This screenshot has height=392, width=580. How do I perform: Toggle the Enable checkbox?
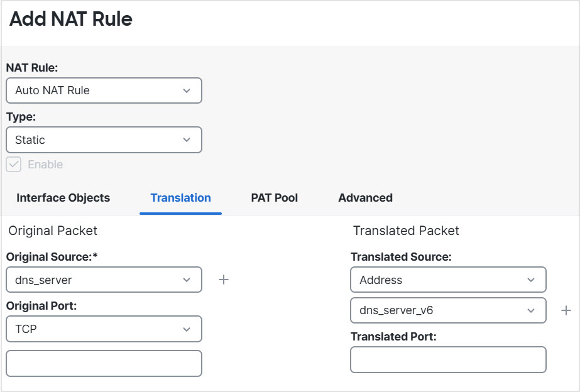click(x=14, y=165)
